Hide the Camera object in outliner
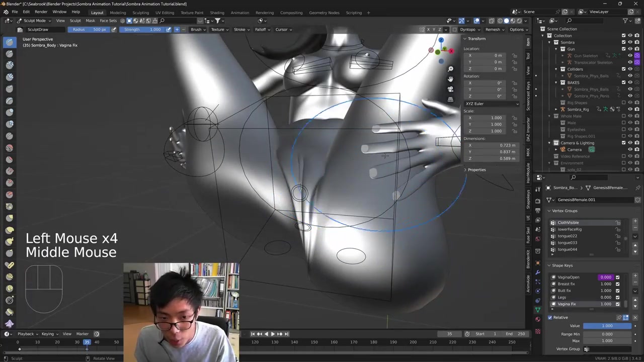Screen dimensions: 644x362 [x=630, y=150]
